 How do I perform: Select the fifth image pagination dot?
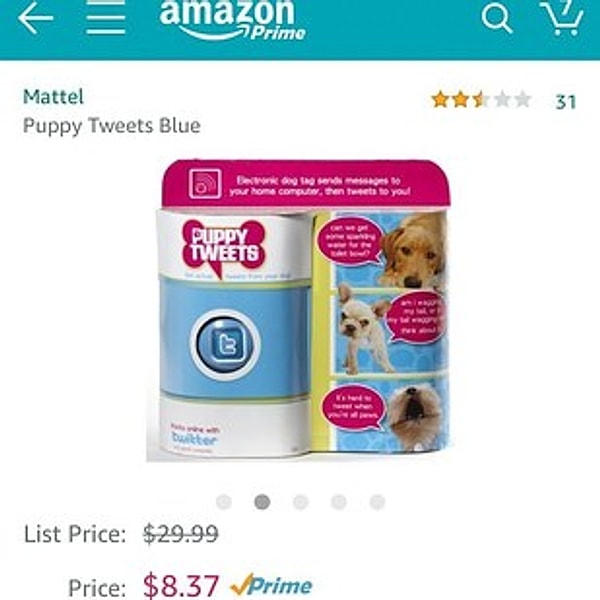pyautogui.click(x=377, y=502)
